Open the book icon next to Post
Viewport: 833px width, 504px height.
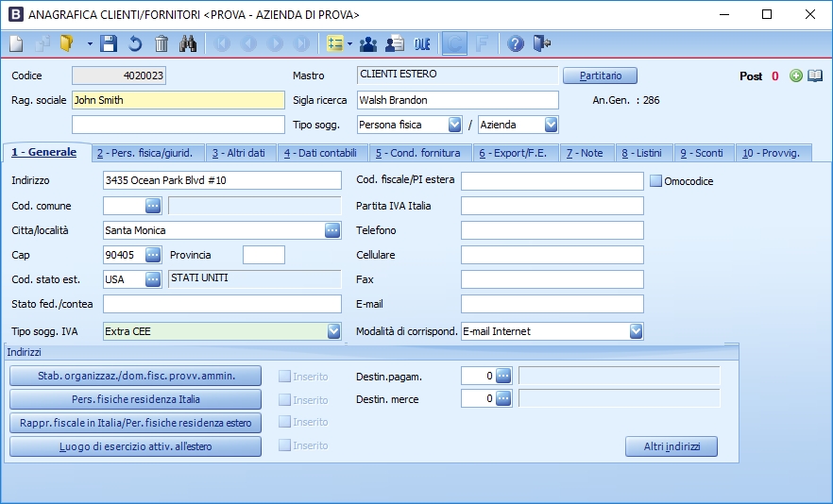(815, 76)
